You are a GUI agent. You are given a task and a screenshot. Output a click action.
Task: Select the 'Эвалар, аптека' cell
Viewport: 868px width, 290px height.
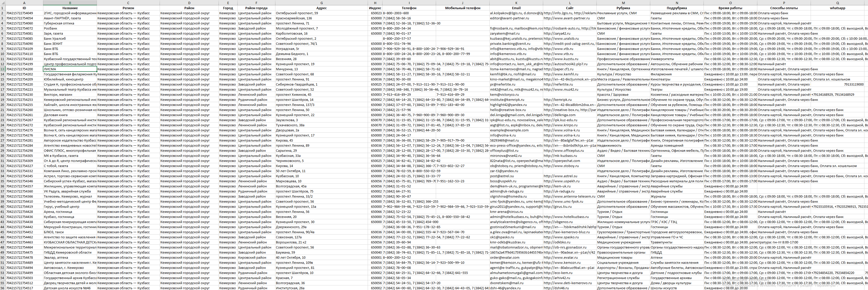pos(70,257)
